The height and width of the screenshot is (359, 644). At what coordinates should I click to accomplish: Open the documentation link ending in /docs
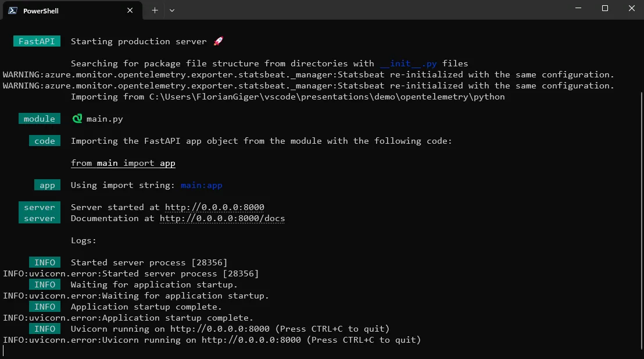pyautogui.click(x=222, y=218)
